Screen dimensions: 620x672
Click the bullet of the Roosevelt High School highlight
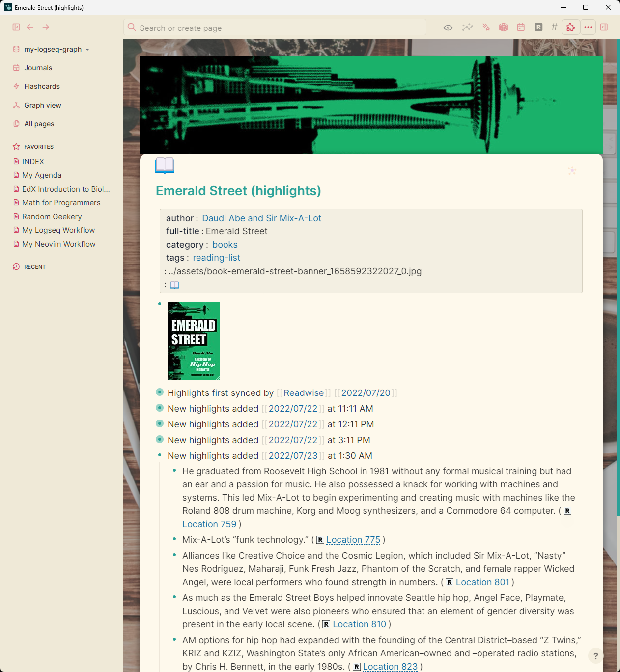[174, 471]
